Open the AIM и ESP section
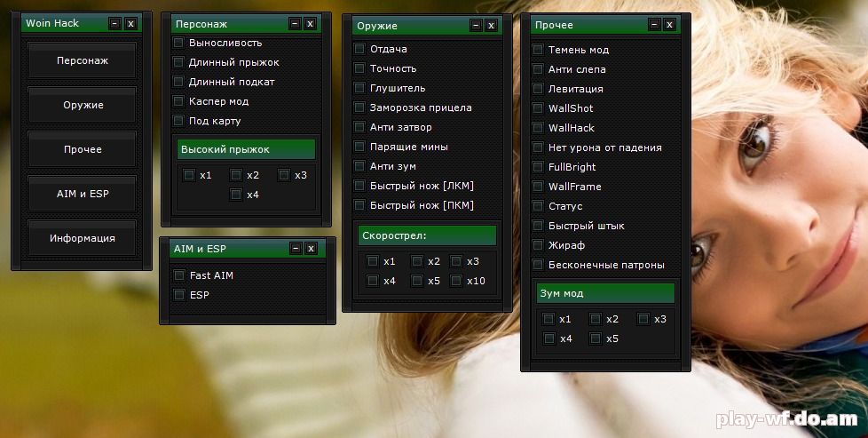 tap(82, 194)
